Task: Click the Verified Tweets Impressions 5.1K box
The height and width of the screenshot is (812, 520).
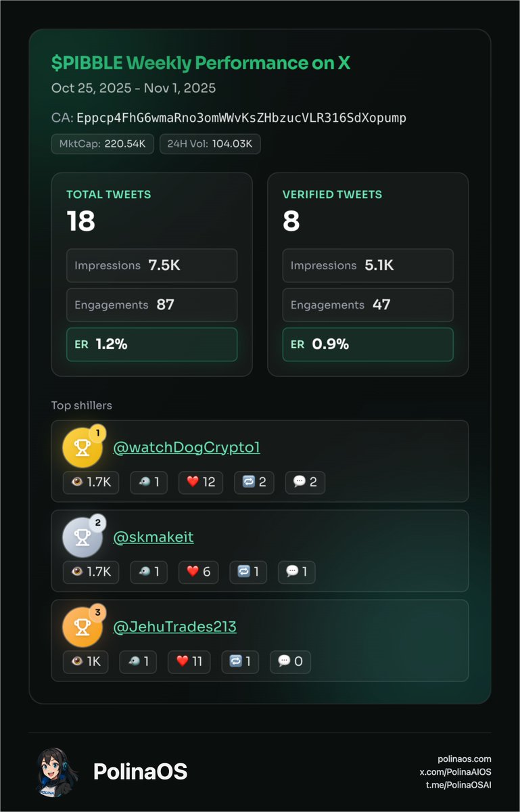Action: click(x=368, y=266)
